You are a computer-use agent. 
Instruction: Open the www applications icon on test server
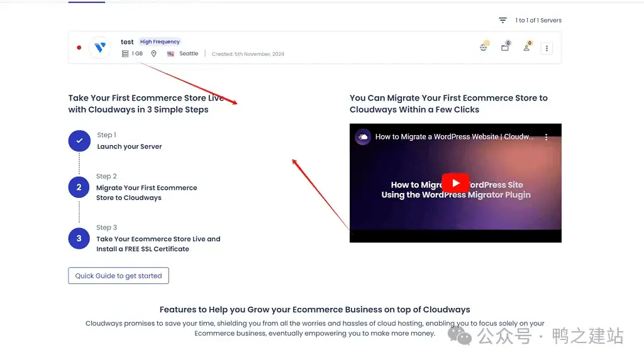[x=484, y=47]
